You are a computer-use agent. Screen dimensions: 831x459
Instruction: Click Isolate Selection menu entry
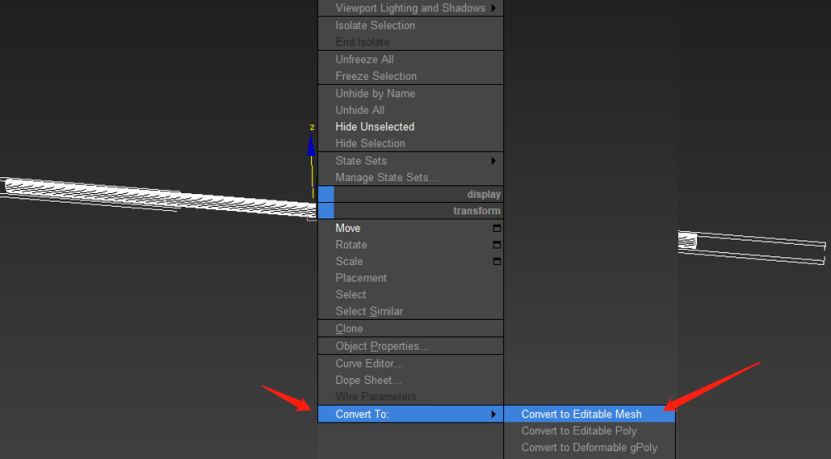coord(410,25)
